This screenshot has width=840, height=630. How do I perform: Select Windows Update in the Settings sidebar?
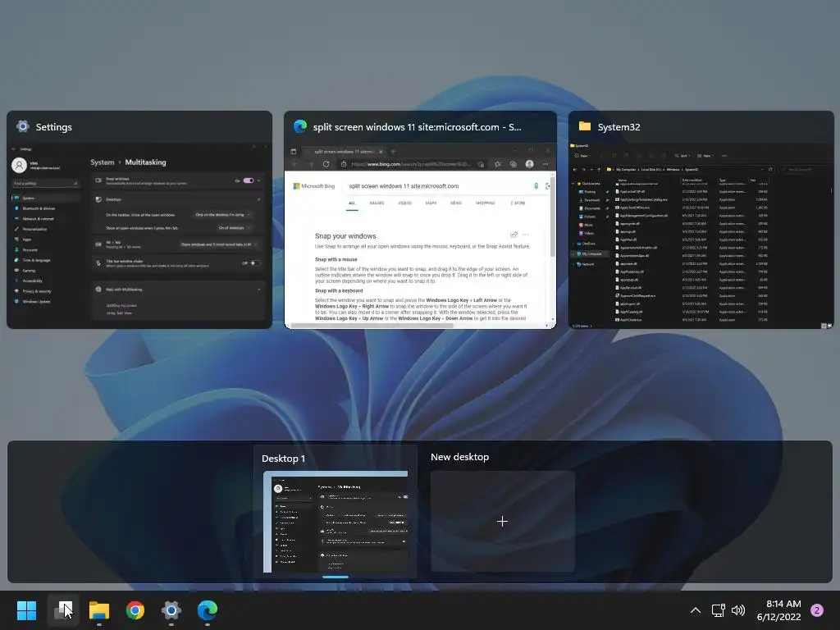(x=46, y=302)
